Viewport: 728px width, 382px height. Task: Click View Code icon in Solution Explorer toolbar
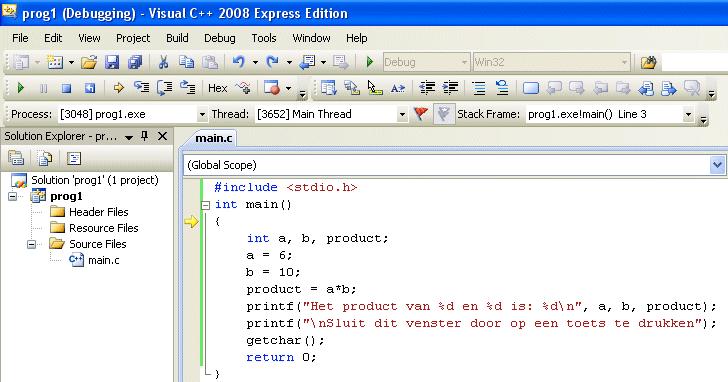point(74,158)
